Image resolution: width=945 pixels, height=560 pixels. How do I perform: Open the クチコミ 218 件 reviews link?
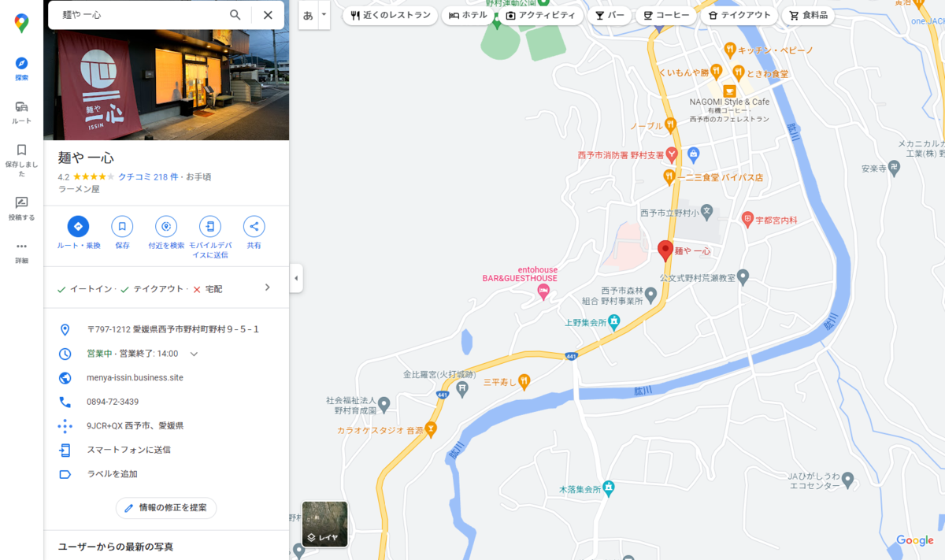coord(148,176)
